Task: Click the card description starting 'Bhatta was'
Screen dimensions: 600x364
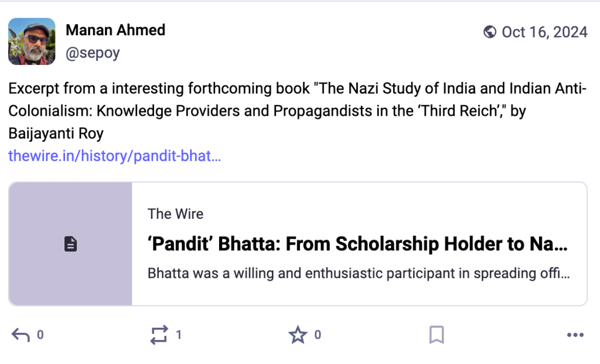Action: (357, 273)
